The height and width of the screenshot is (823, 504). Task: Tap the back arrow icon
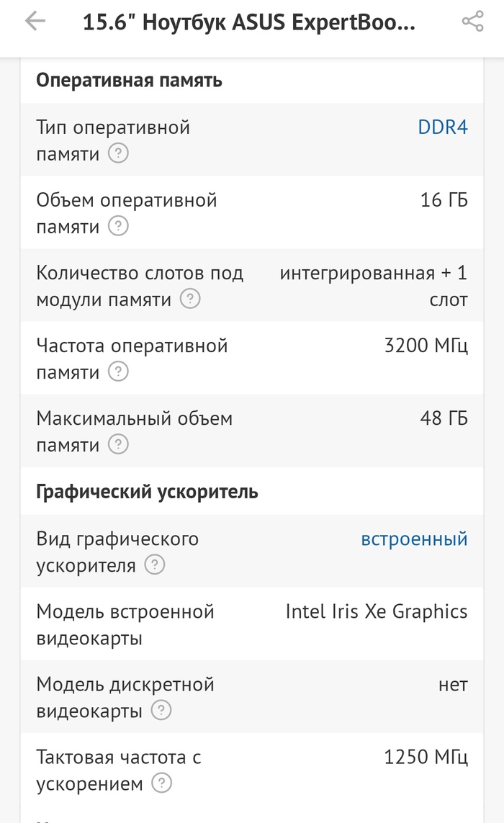[x=35, y=22]
